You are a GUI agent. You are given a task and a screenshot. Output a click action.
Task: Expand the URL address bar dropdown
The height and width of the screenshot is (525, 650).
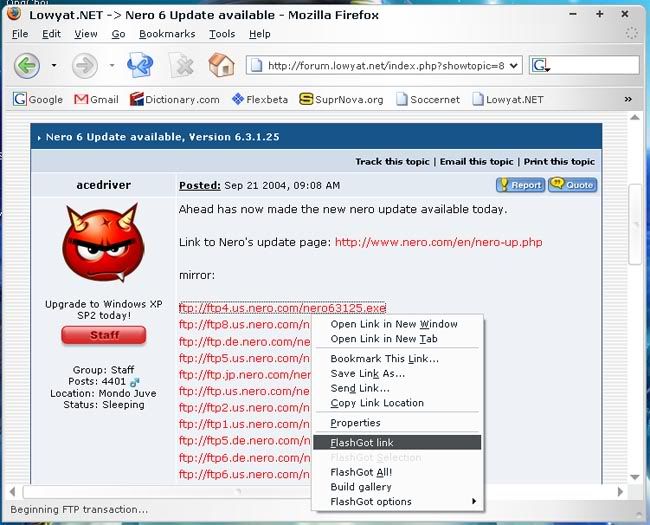click(x=514, y=66)
